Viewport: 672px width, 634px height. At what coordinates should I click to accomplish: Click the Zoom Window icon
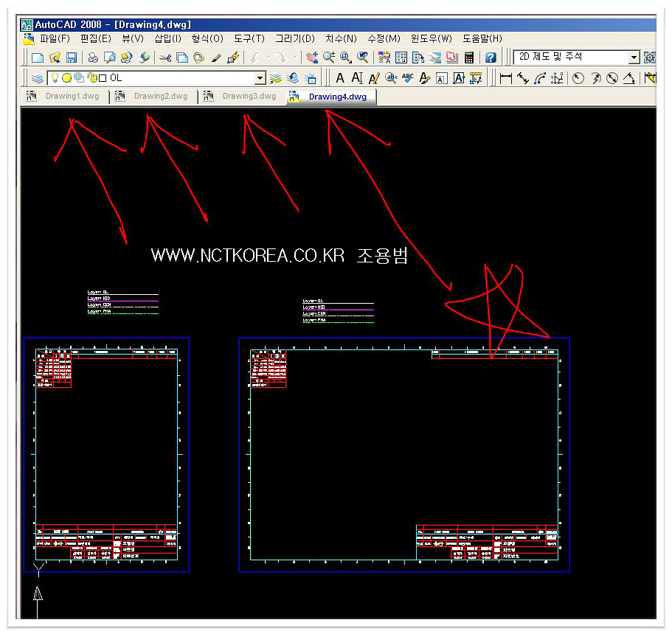click(346, 58)
